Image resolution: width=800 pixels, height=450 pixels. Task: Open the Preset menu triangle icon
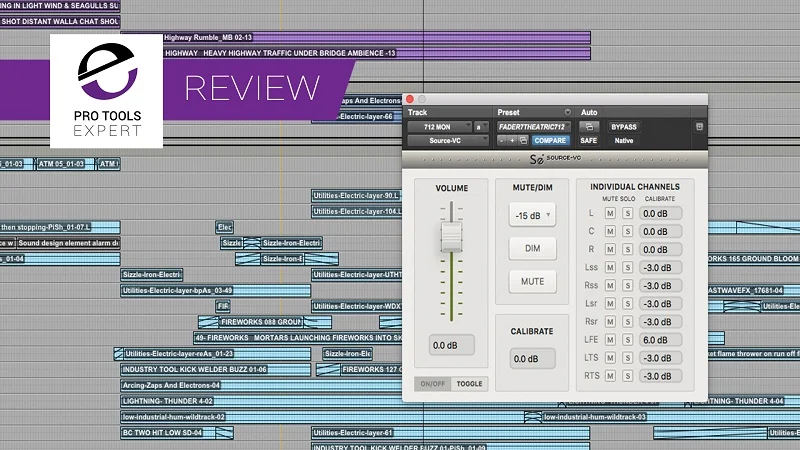[567, 112]
